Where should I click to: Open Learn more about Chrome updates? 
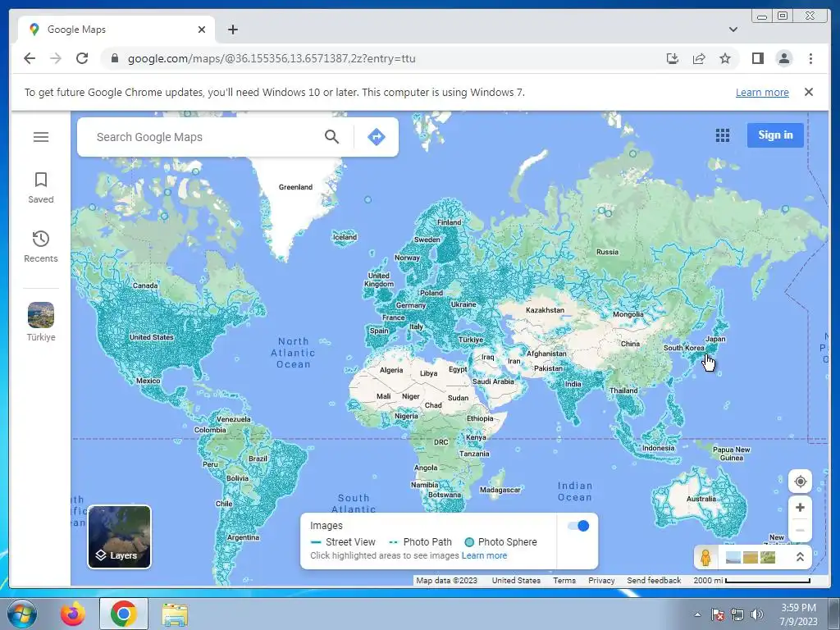pos(762,92)
